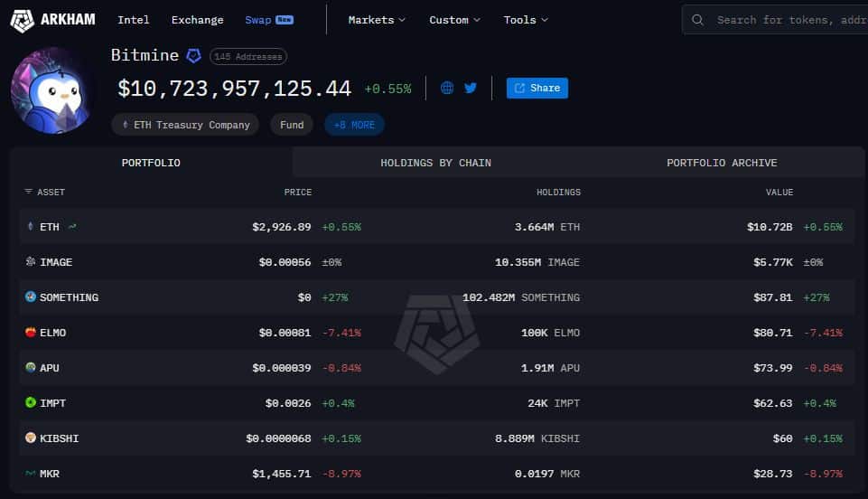This screenshot has width=868, height=499.
Task: Click the Share button
Action: coord(537,88)
